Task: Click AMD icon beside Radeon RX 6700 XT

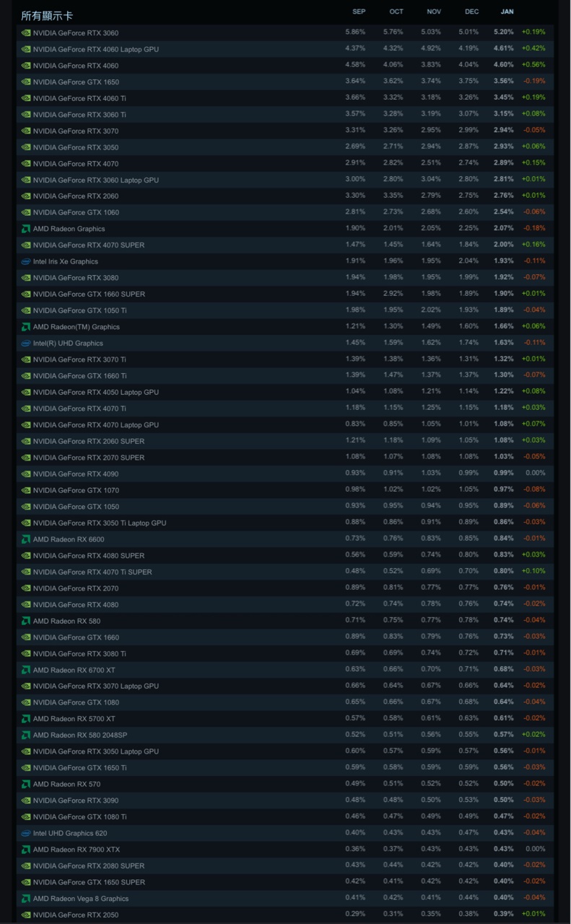Action: click(26, 670)
